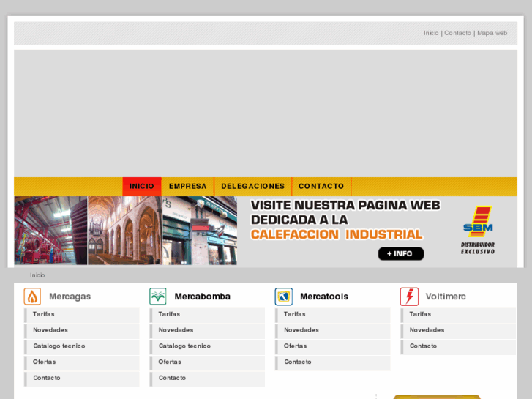This screenshot has height=399, width=532.
Task: Open the Mercatools section heading
Action: point(324,297)
